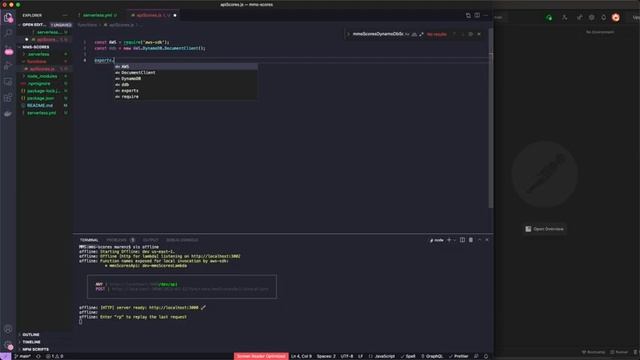Viewport: 640px width, 360px height.
Task: Maximize the terminal panel with up chevron
Action: 480,240
